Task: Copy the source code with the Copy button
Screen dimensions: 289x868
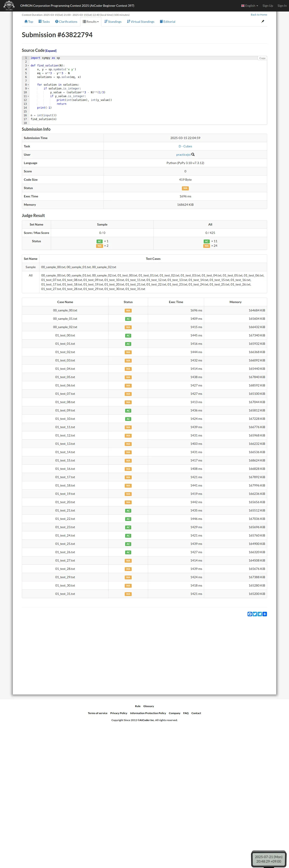Action: (x=262, y=58)
